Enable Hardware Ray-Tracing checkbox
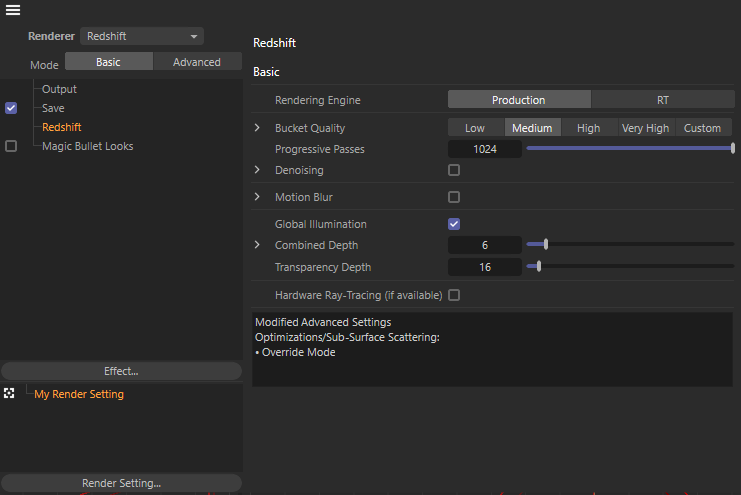 (x=454, y=295)
